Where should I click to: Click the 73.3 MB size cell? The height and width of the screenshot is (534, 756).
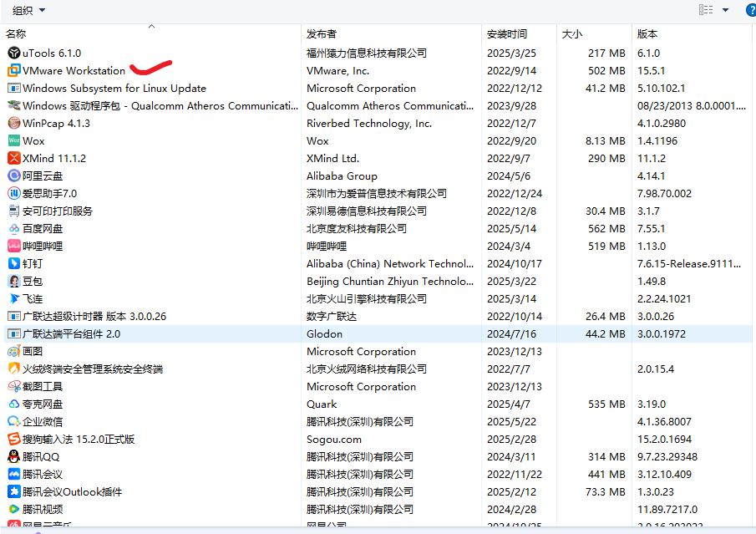point(605,491)
